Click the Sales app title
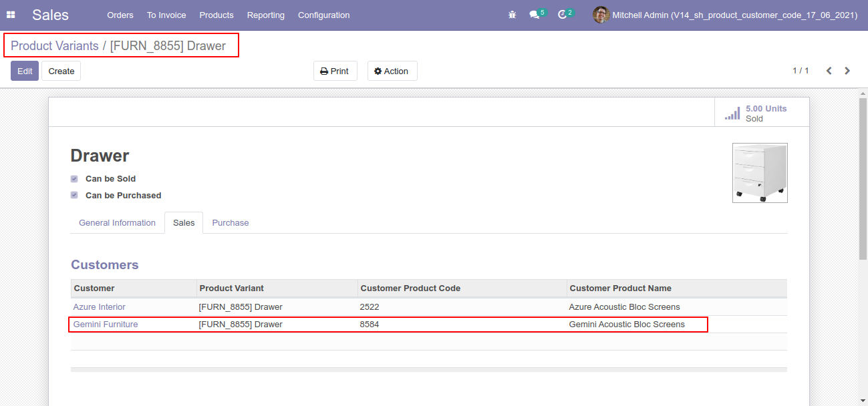868x406 pixels. [50, 15]
